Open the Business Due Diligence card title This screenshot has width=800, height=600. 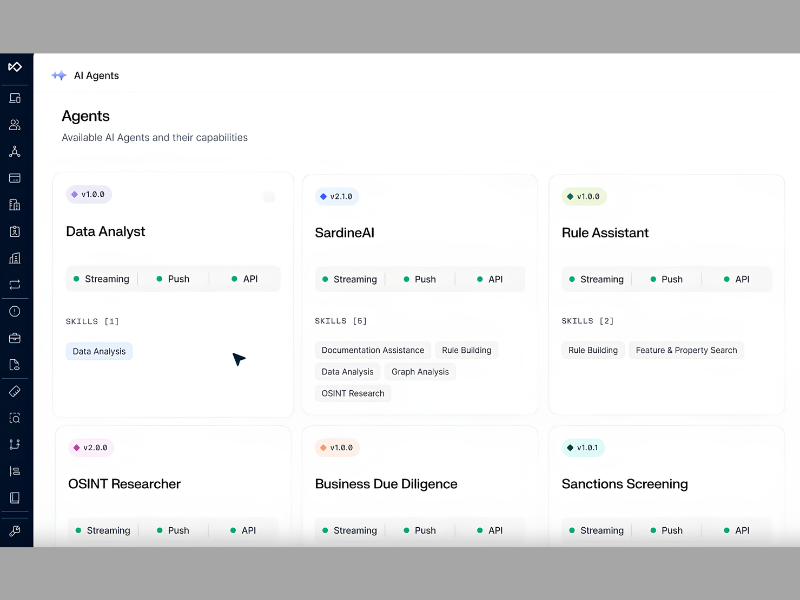tap(386, 484)
